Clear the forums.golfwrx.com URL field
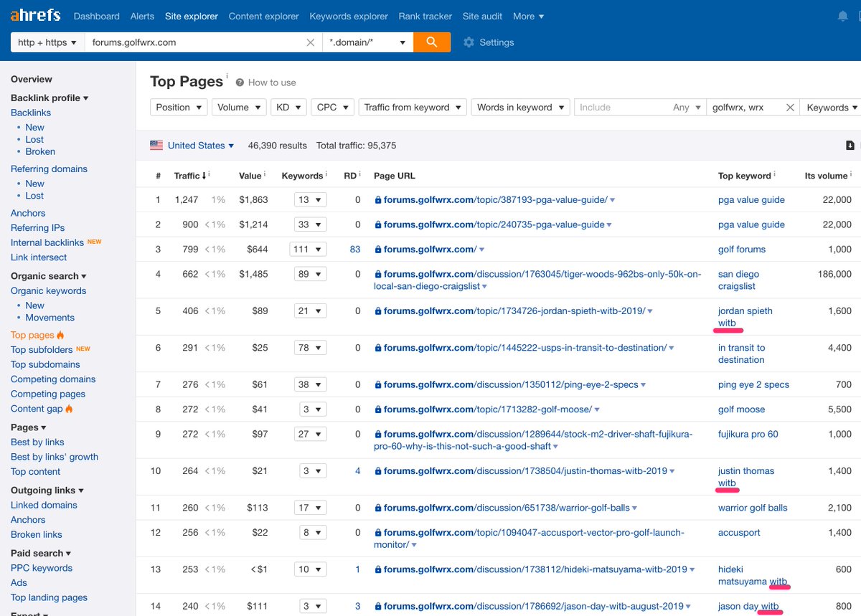Viewport: 861px width, 616px height. [311, 42]
